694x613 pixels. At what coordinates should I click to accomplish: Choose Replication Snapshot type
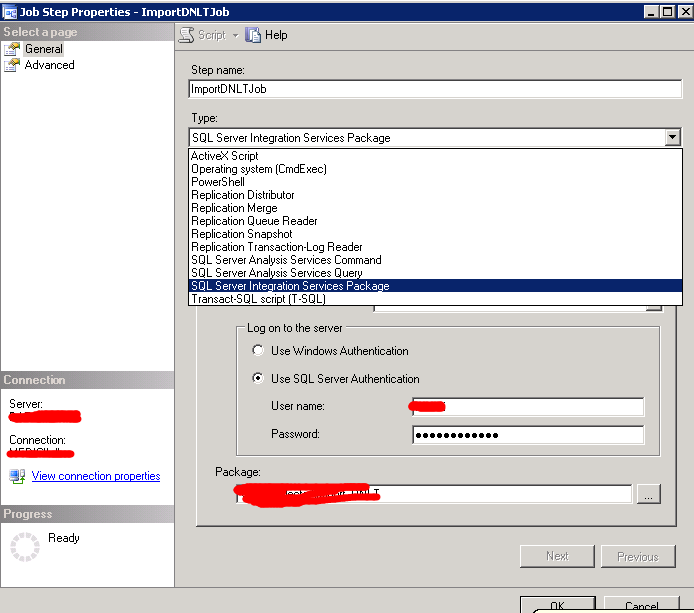click(x=436, y=234)
